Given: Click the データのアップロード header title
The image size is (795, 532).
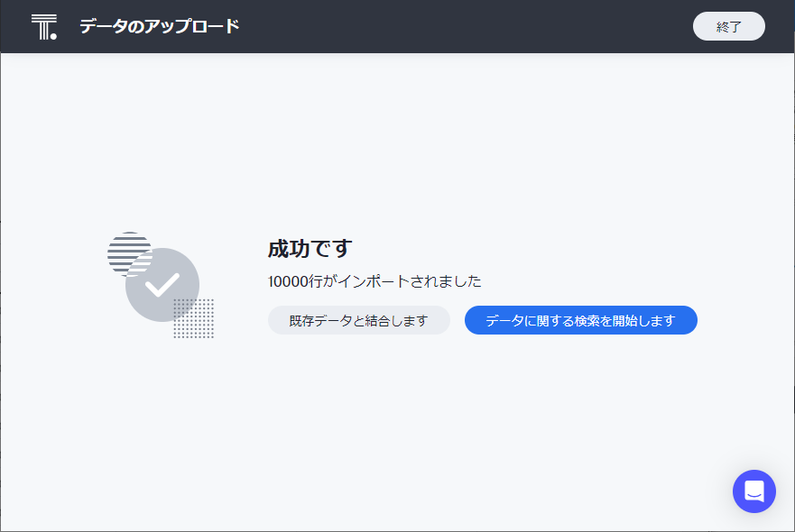Looking at the screenshot, I should click(x=159, y=26).
